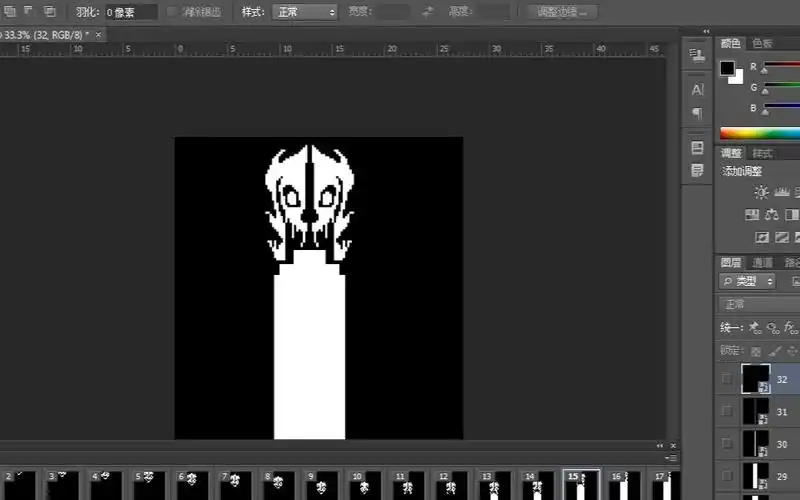Select animation frame 15 in timeline
This screenshot has height=500, width=800.
pyautogui.click(x=581, y=485)
